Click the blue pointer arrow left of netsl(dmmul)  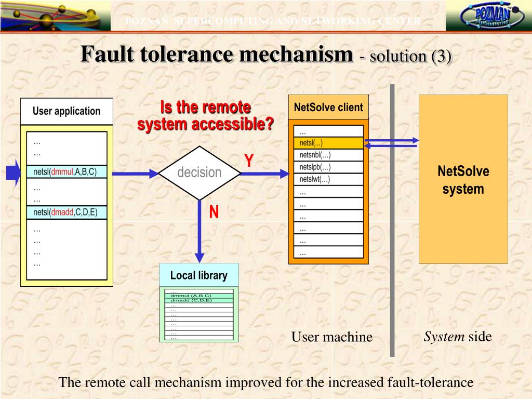coord(14,172)
